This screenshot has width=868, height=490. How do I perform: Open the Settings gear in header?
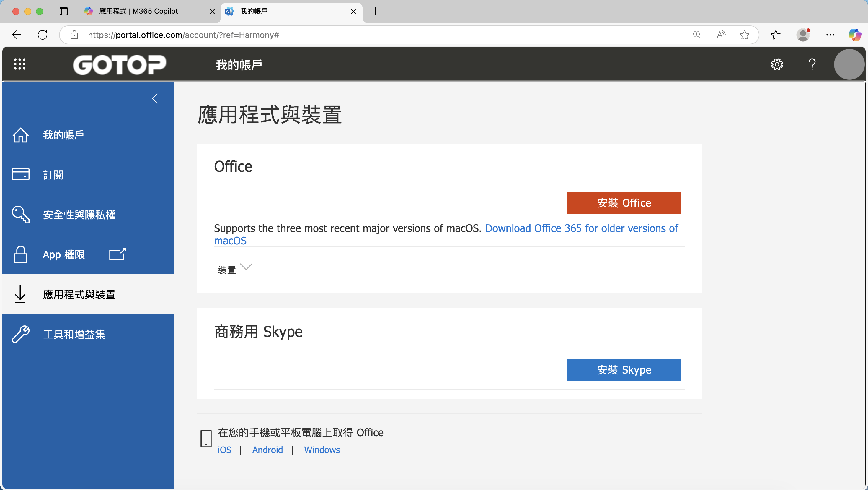777,64
